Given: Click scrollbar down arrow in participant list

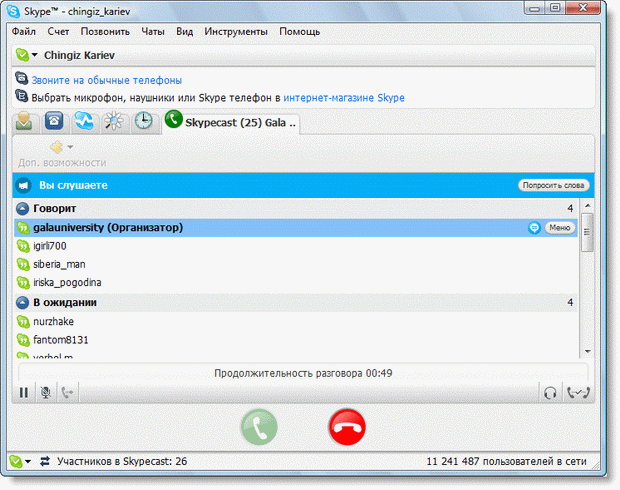Looking at the screenshot, I should [x=588, y=352].
